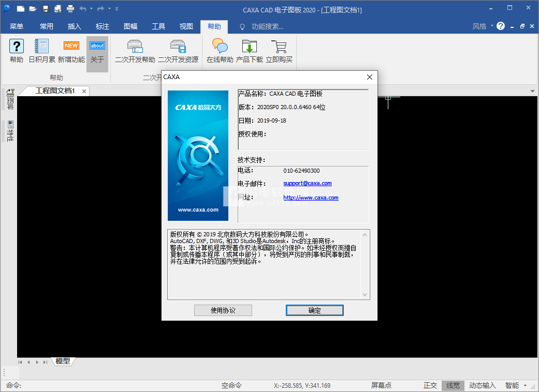Toggle 动态输入 in status bar
Viewport: 539px width, 392px height.
tap(482, 385)
